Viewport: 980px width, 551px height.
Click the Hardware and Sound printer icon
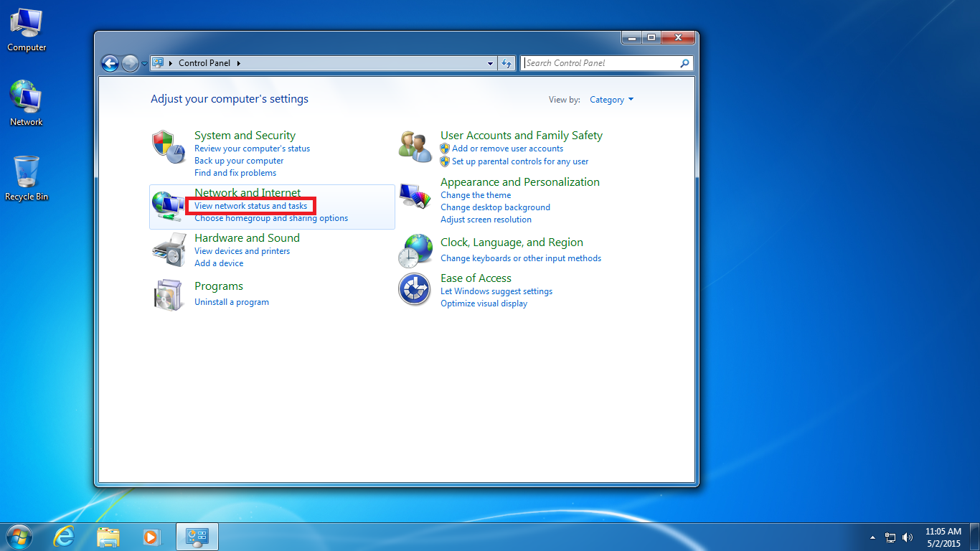[x=169, y=251]
